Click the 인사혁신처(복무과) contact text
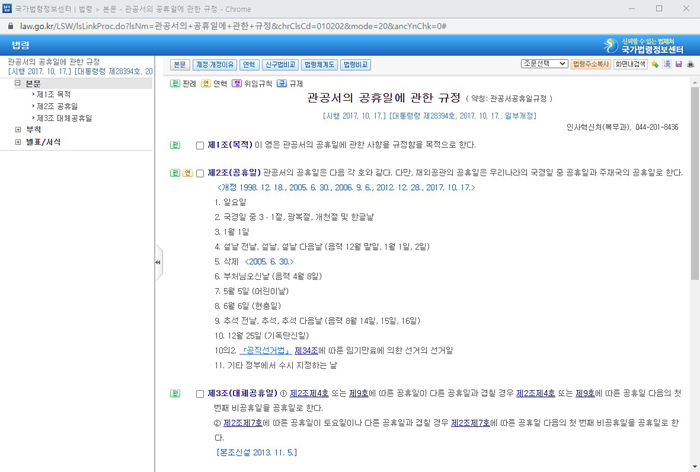 [622, 127]
